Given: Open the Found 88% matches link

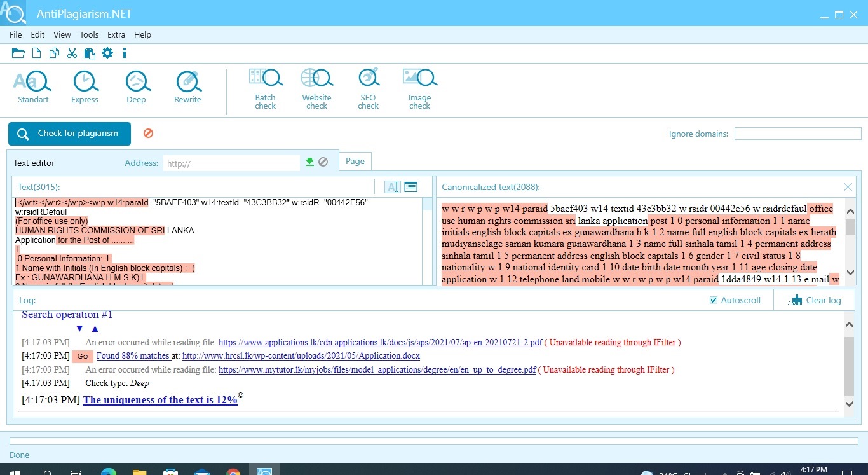Looking at the screenshot, I should pyautogui.click(x=133, y=356).
